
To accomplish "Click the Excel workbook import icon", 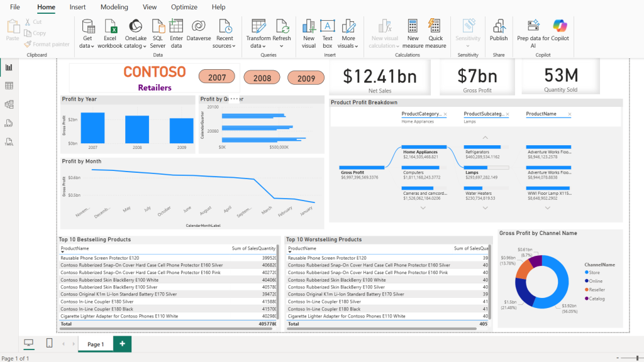I will (x=110, y=26).
